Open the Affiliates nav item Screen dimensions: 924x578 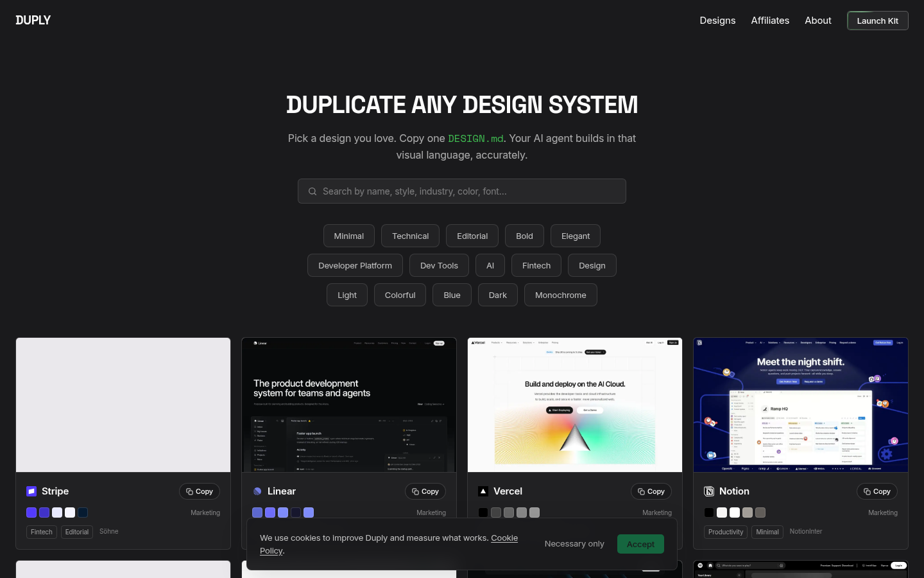coord(770,21)
